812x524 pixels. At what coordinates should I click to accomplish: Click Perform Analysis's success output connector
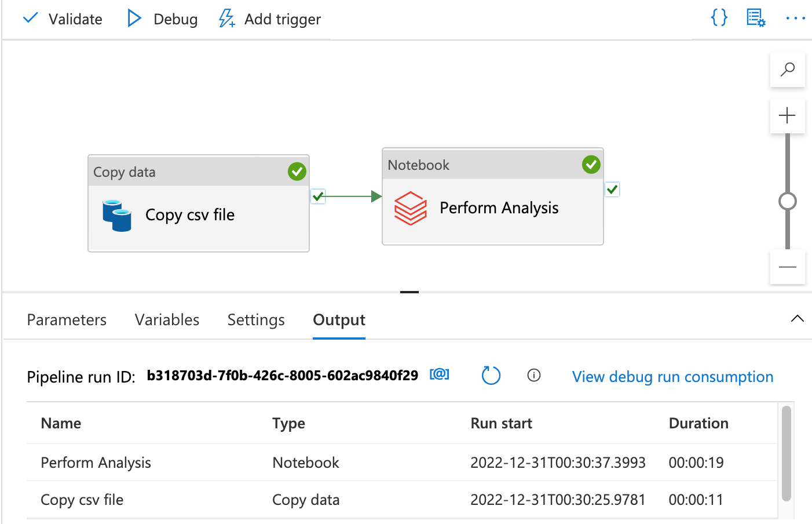coord(612,190)
